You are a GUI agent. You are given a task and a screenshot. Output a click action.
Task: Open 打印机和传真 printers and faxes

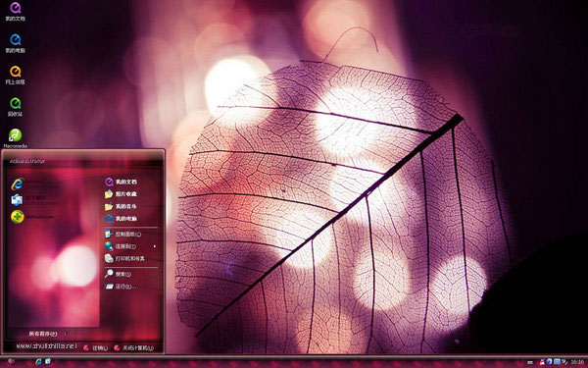click(x=124, y=259)
